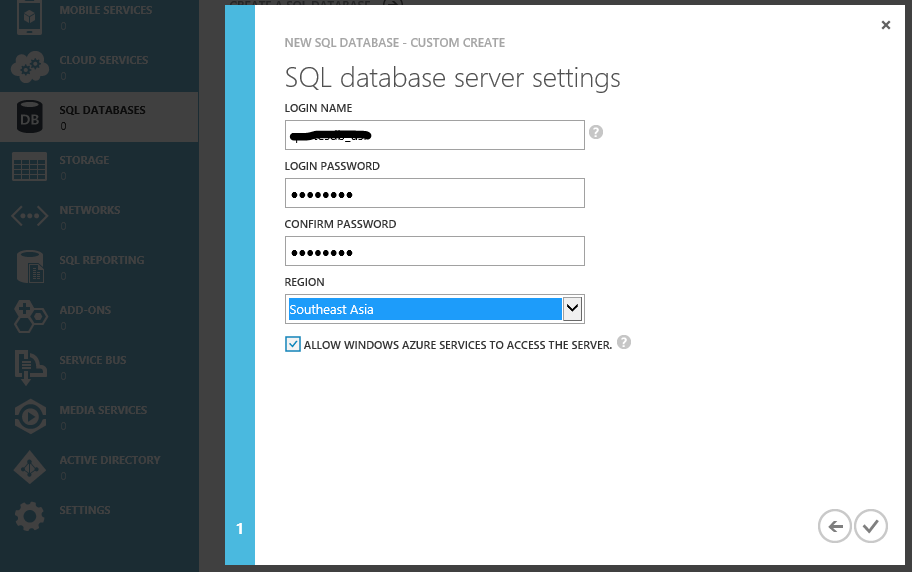
Task: Click the Settings gear icon
Action: pyautogui.click(x=30, y=516)
